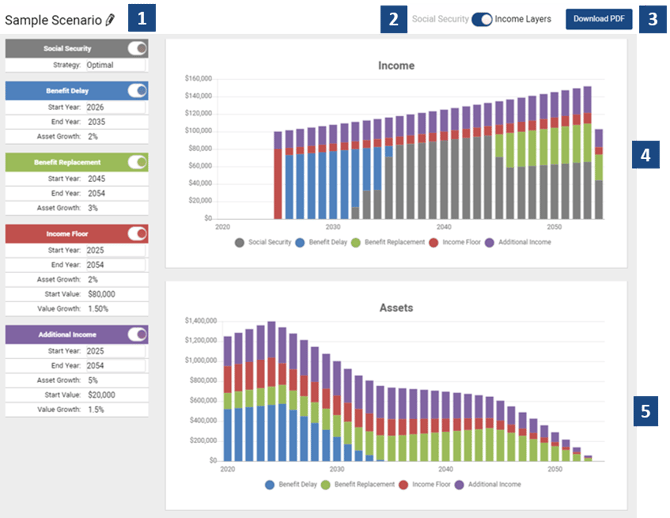Turn off the Income Floor switch

pos(137,233)
